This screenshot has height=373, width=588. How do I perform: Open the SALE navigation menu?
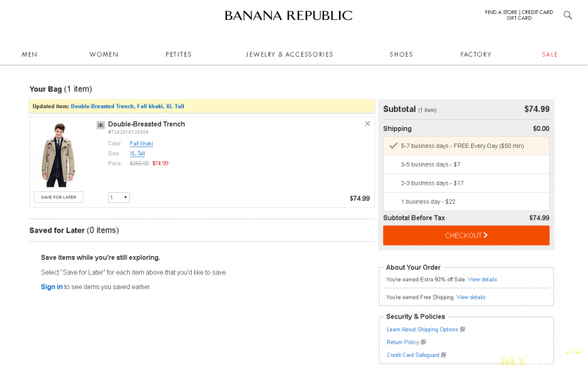pyautogui.click(x=550, y=54)
